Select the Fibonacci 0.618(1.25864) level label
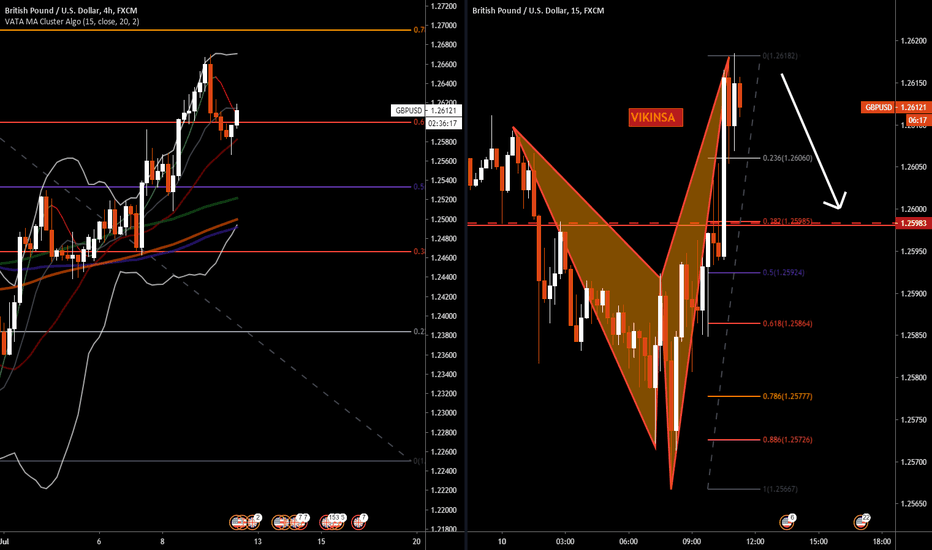This screenshot has height=550, width=932. tap(788, 324)
